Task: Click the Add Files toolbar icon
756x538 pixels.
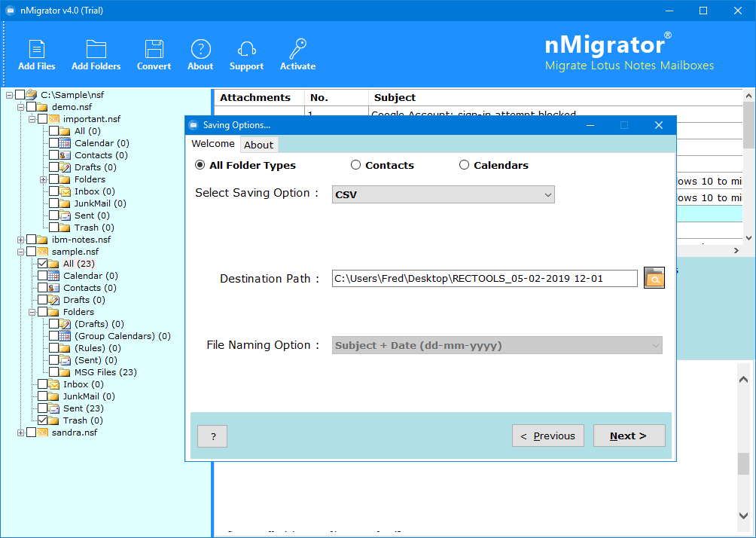Action: (37, 49)
